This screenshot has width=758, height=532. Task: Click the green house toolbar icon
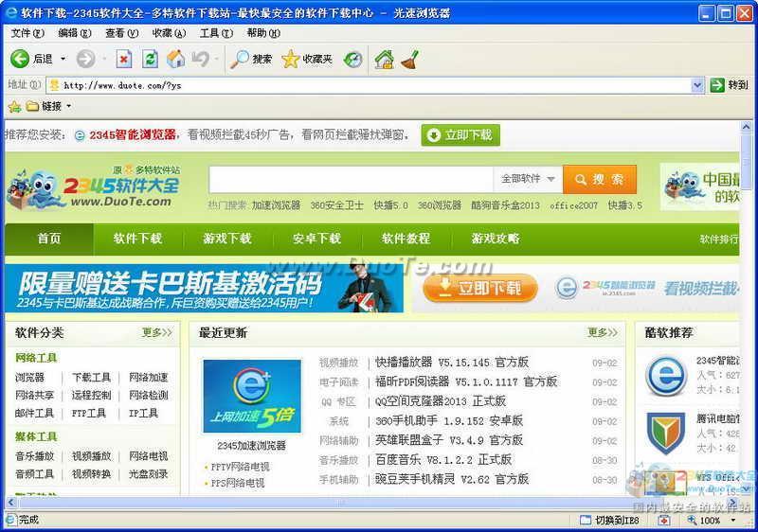(x=385, y=60)
